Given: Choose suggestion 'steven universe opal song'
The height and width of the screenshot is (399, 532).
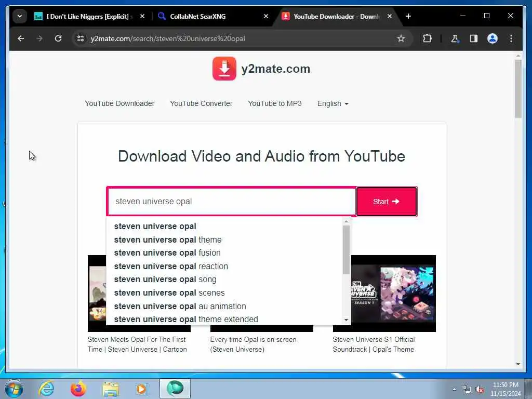Looking at the screenshot, I should point(225,280).
